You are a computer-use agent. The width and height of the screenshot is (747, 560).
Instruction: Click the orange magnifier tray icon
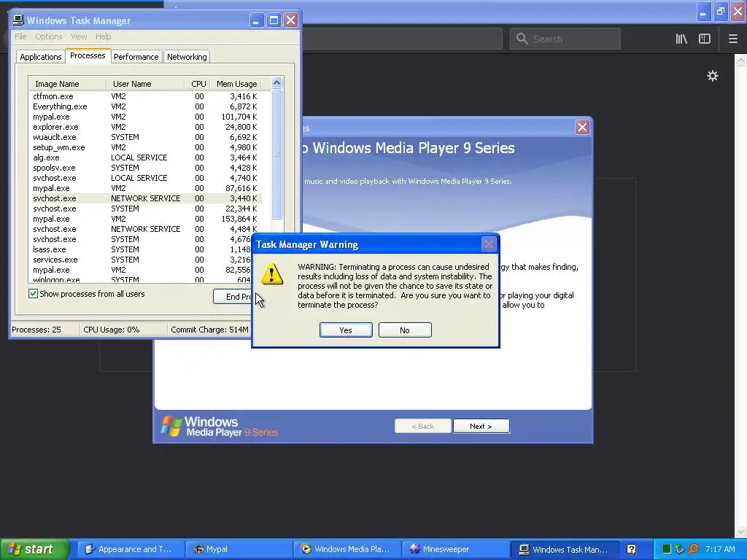(693, 549)
